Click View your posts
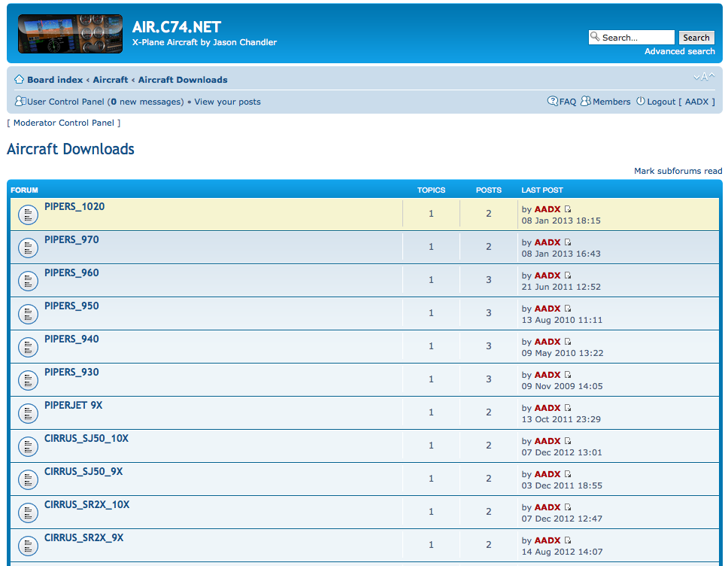The width and height of the screenshot is (728, 566). 227,102
